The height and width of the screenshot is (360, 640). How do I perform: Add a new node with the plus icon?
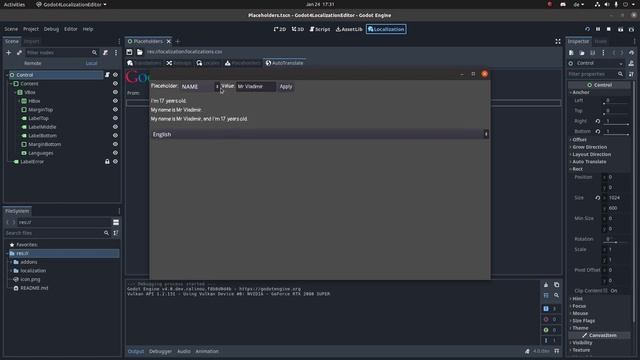point(9,53)
